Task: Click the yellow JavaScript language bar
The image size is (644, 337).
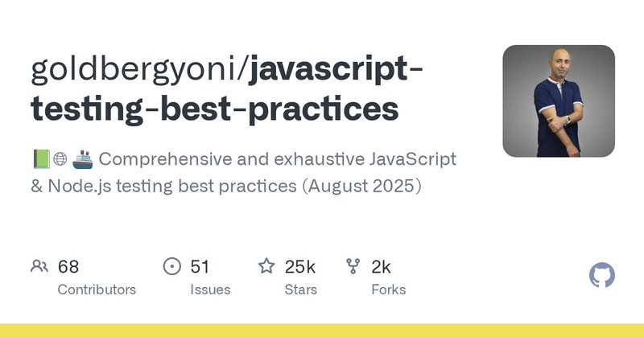Action: [x=322, y=331]
